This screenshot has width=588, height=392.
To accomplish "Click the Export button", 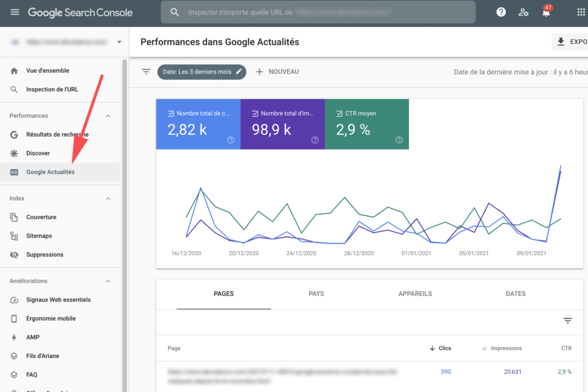I will [x=571, y=42].
